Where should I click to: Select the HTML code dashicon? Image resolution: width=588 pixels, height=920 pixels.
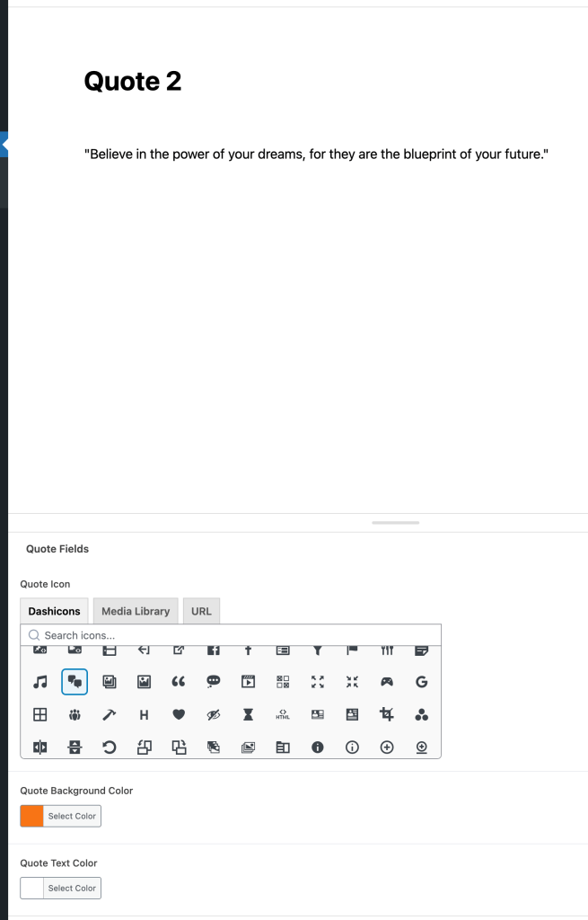coord(282,715)
